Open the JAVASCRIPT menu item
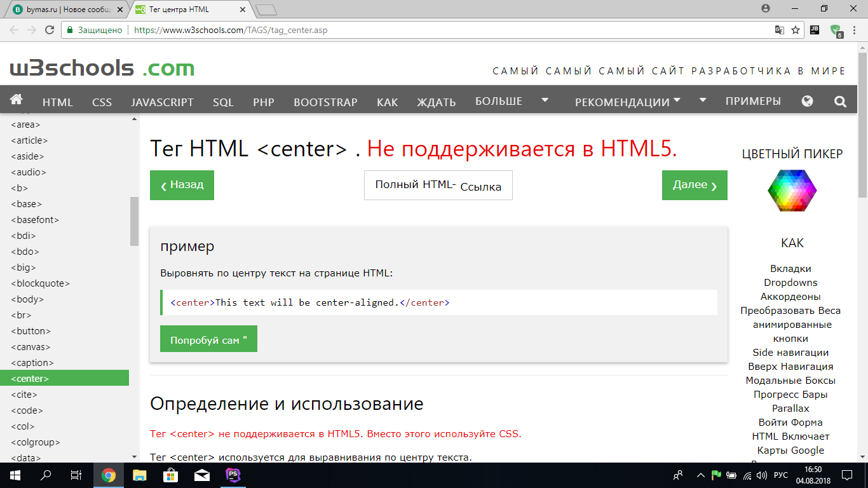Screen dimensions: 868x488 click(162, 102)
